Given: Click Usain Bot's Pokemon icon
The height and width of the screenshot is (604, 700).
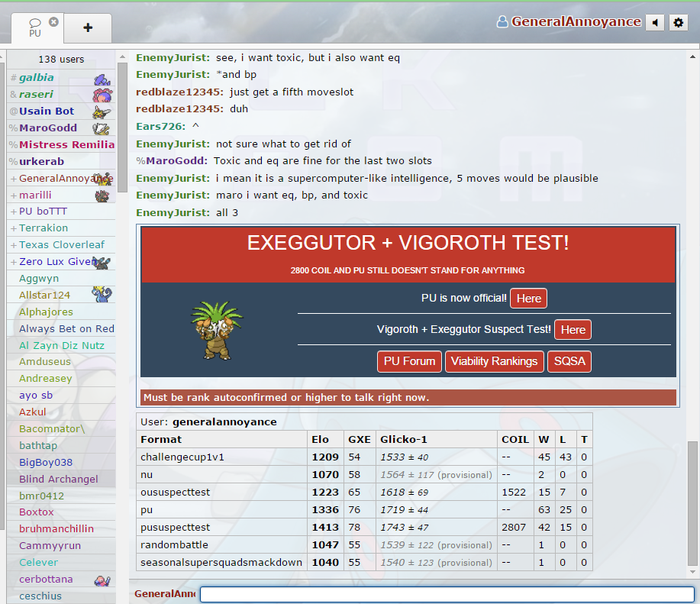Looking at the screenshot, I should 102,112.
